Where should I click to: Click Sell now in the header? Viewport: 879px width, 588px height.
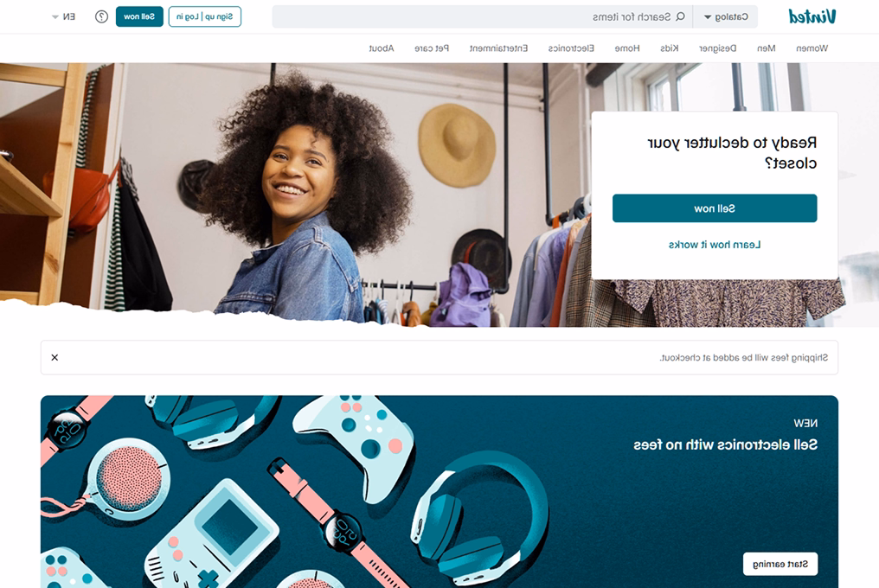(139, 16)
